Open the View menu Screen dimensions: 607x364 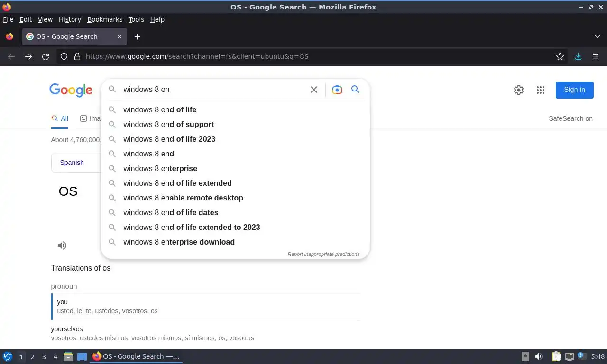pos(45,19)
